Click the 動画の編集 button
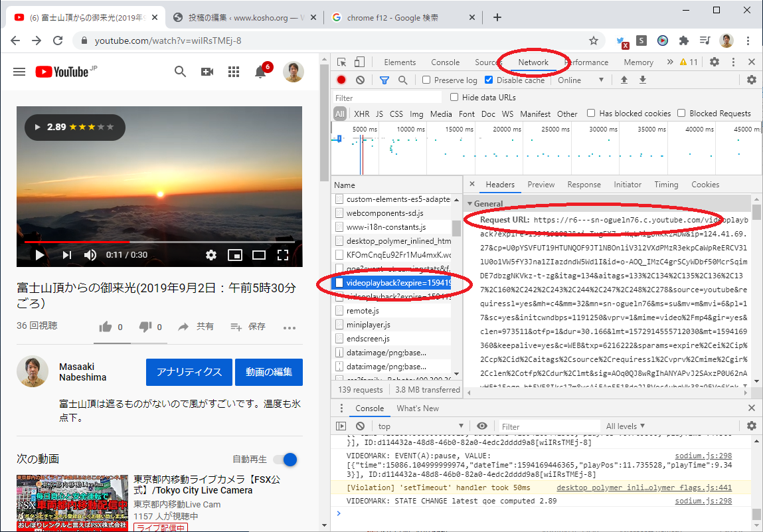 pyautogui.click(x=268, y=372)
